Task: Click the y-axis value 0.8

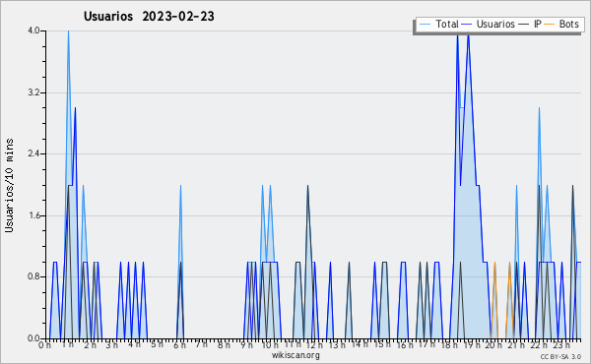Action: point(33,276)
